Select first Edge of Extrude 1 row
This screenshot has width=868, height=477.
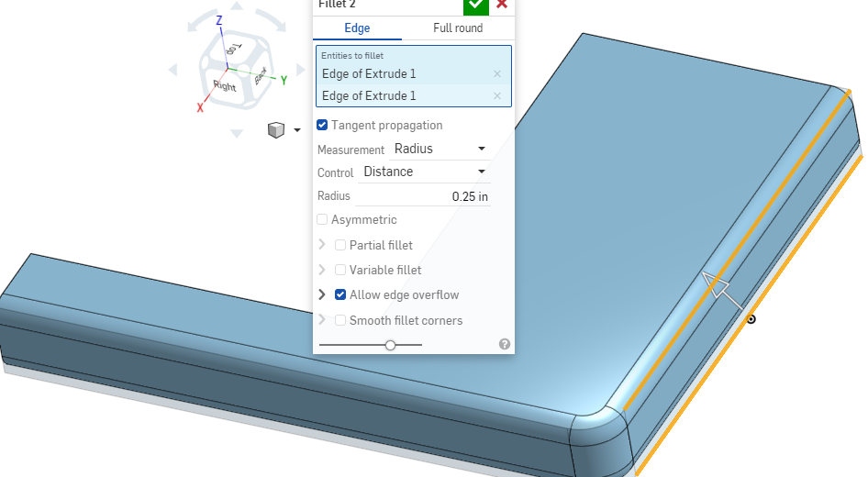(x=413, y=73)
